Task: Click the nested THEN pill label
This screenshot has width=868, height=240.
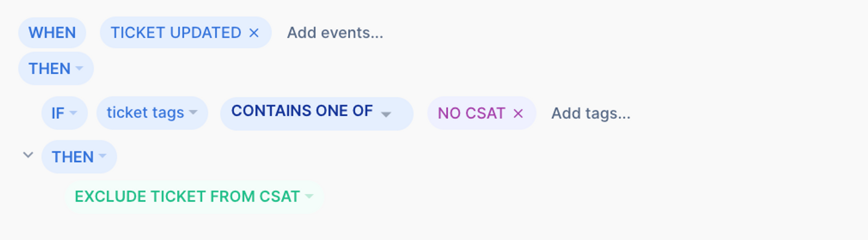Action: (x=72, y=157)
